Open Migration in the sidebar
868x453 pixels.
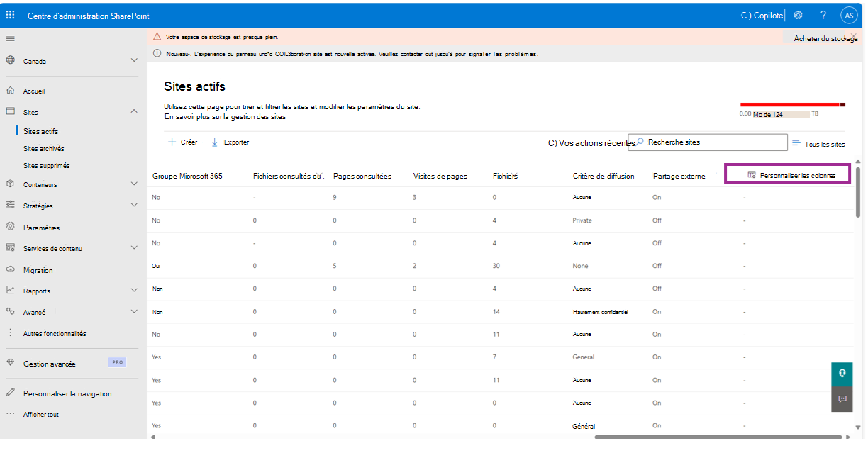[38, 270]
